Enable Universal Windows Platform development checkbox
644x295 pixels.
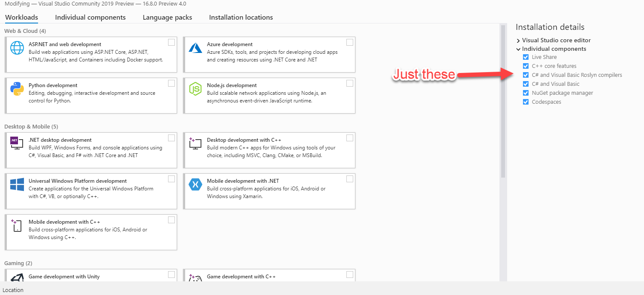[171, 179]
